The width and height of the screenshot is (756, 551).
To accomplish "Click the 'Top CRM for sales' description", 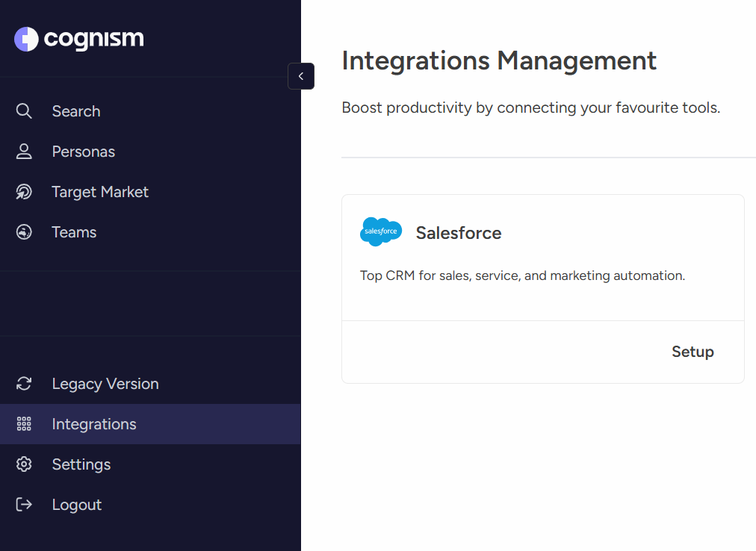I will 522,275.
